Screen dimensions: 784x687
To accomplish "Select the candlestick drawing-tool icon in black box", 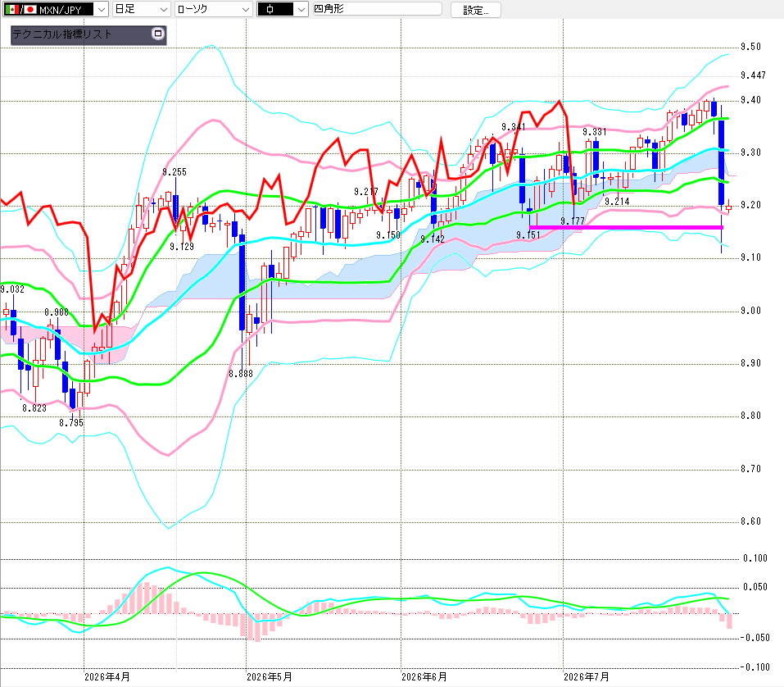I will pyautogui.click(x=275, y=10).
